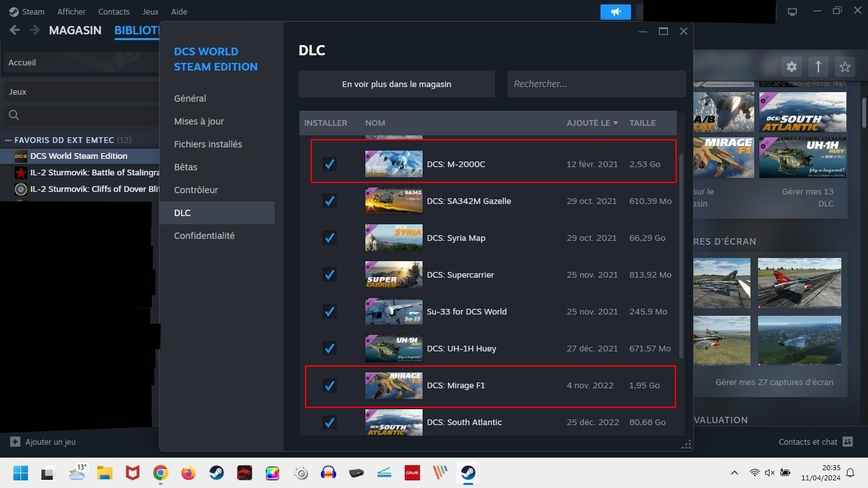
Task: Click the NOM column header
Action: coord(375,123)
